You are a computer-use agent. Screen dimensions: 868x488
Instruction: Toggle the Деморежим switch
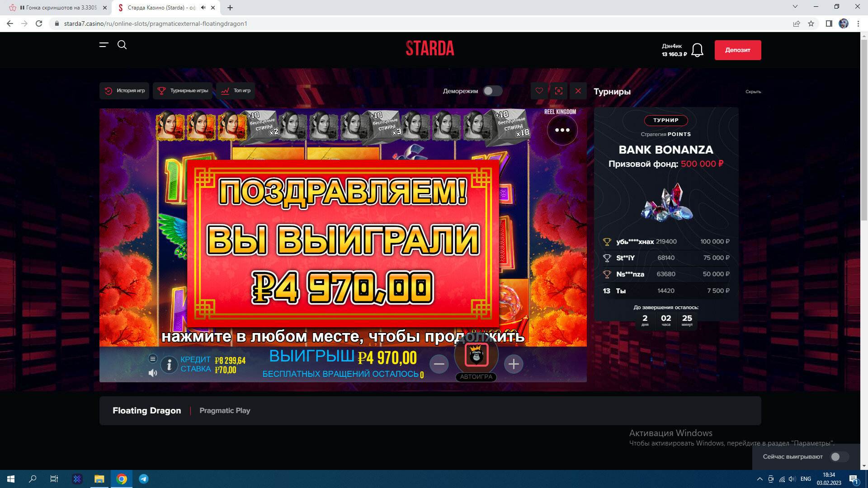coord(492,91)
